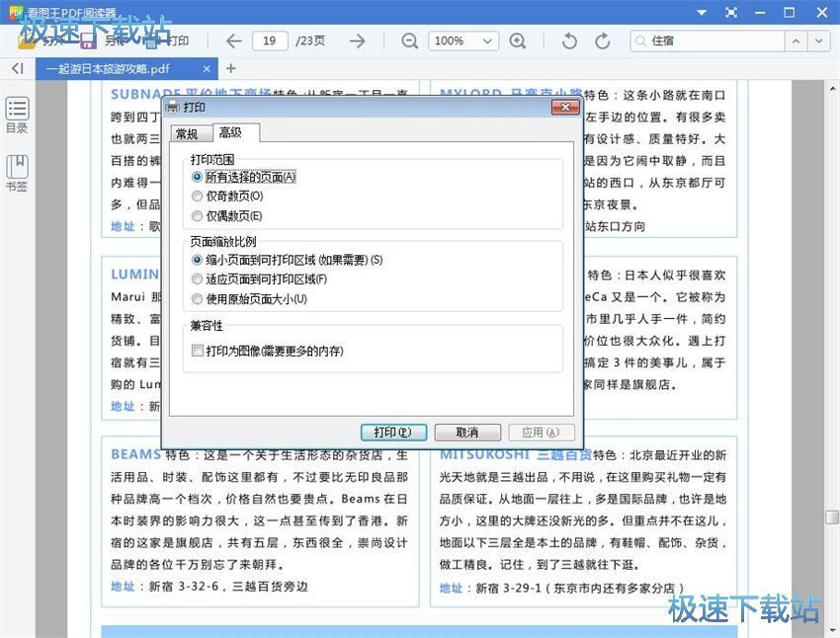Jump to previous search result
840x638 pixels.
(797, 40)
